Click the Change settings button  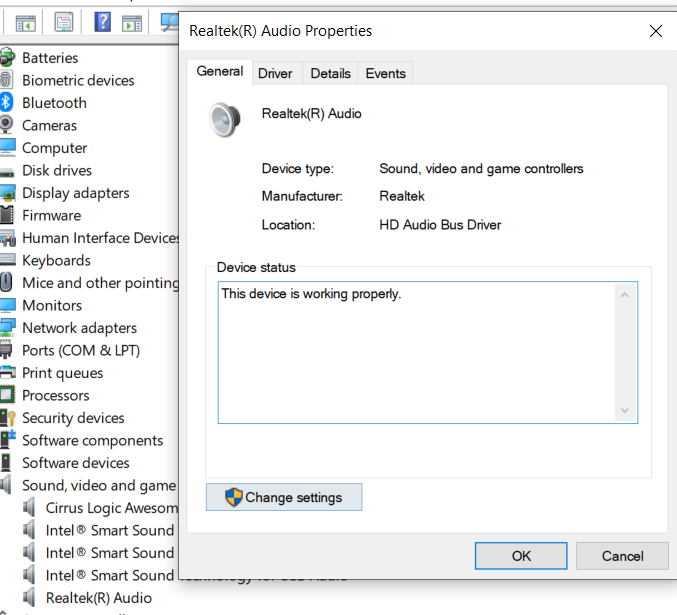284,497
